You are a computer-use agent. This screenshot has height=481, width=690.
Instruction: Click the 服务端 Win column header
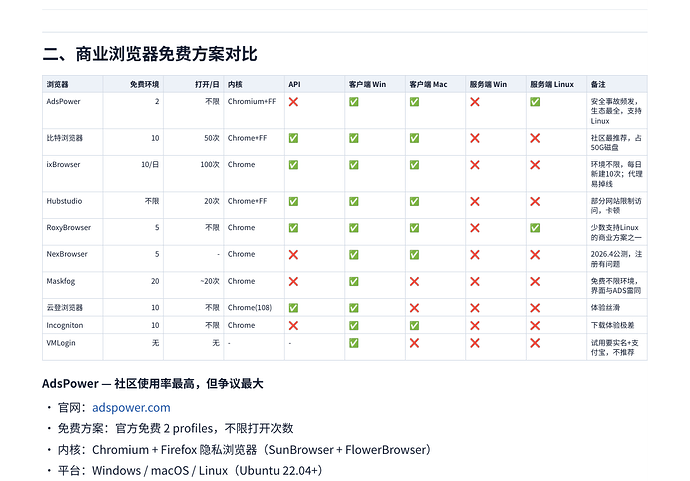point(496,84)
